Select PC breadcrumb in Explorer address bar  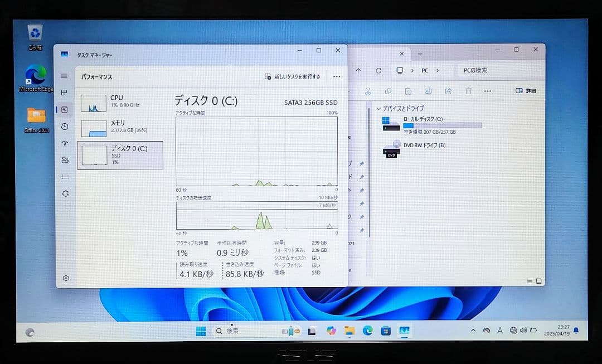[x=425, y=71]
